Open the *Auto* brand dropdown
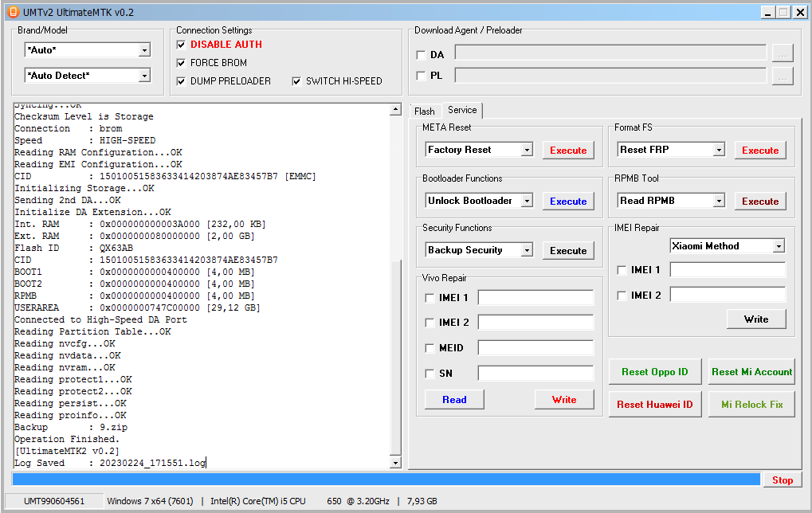This screenshot has width=812, height=513. [144, 49]
